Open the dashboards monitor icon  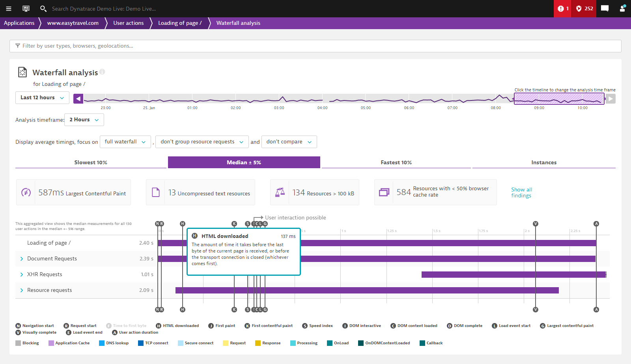pos(26,9)
